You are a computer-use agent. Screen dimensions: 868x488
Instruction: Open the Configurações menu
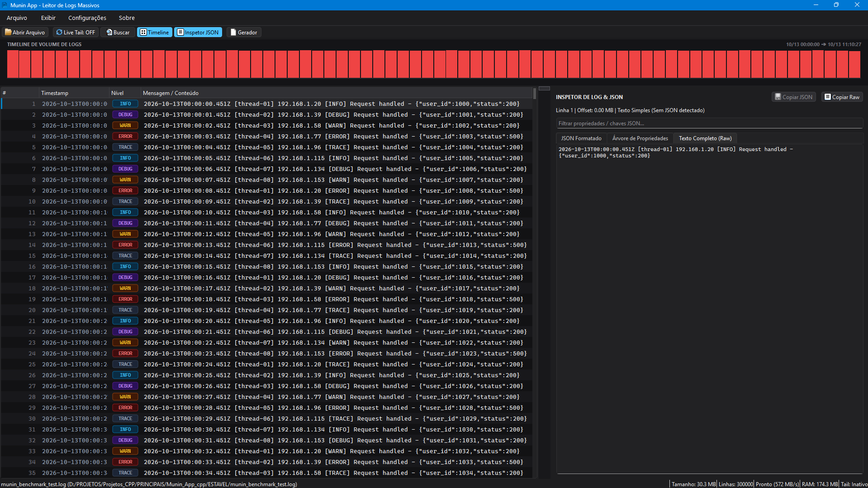tap(87, 18)
